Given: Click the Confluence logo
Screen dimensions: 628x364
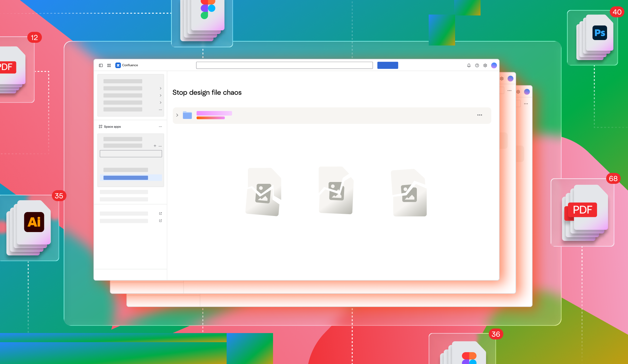Looking at the screenshot, I should 118,65.
